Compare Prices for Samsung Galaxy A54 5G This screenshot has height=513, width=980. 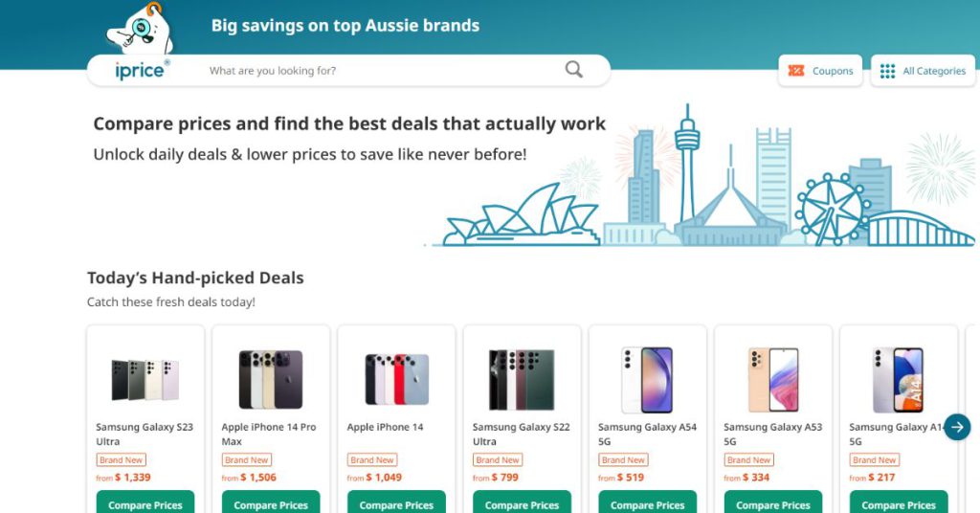pos(648,503)
